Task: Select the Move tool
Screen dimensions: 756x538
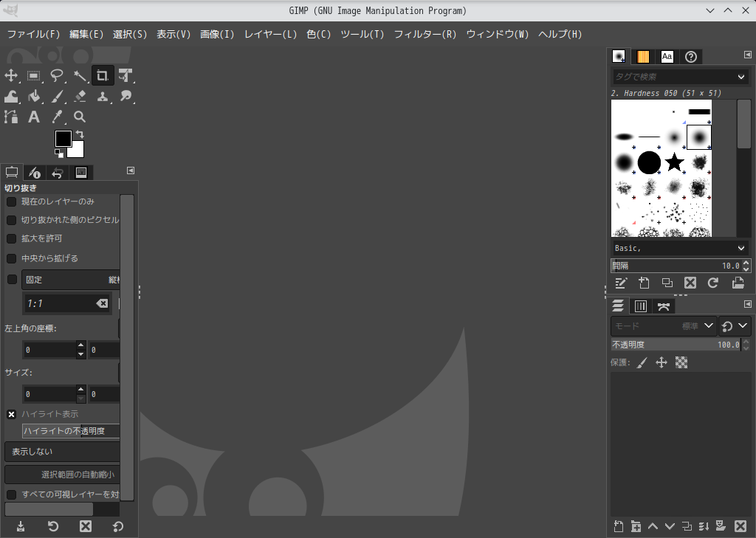Action: [11, 76]
